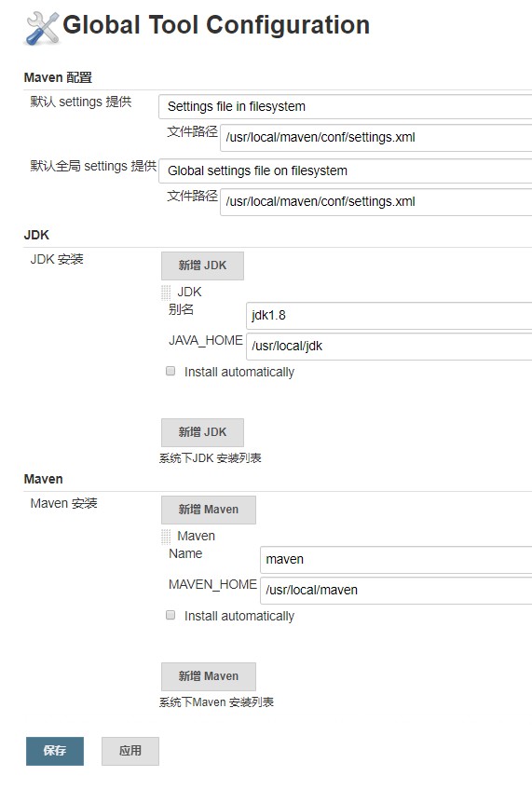Click the Maven Name field
The image size is (532, 790).
coord(396,560)
